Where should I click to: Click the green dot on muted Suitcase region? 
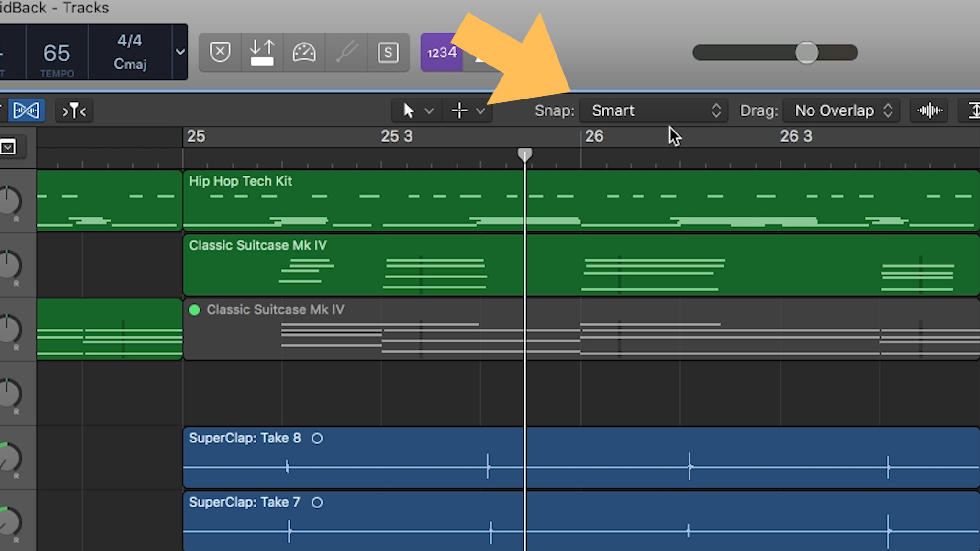[194, 310]
